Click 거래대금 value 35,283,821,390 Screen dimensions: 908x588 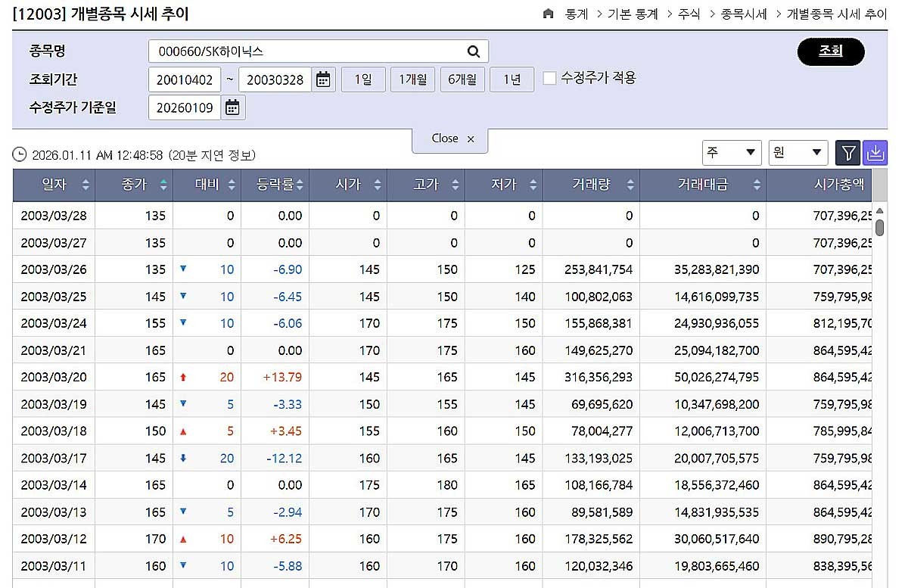[717, 269]
